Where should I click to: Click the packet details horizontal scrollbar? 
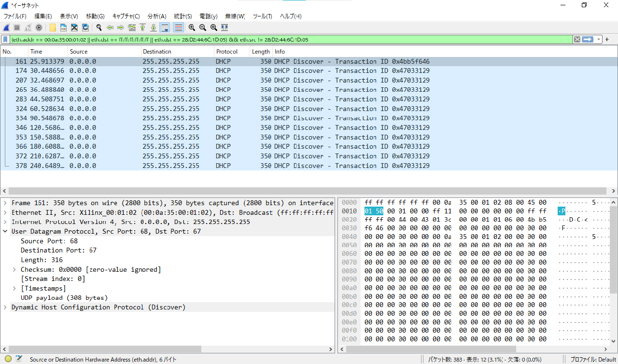[x=104, y=349]
